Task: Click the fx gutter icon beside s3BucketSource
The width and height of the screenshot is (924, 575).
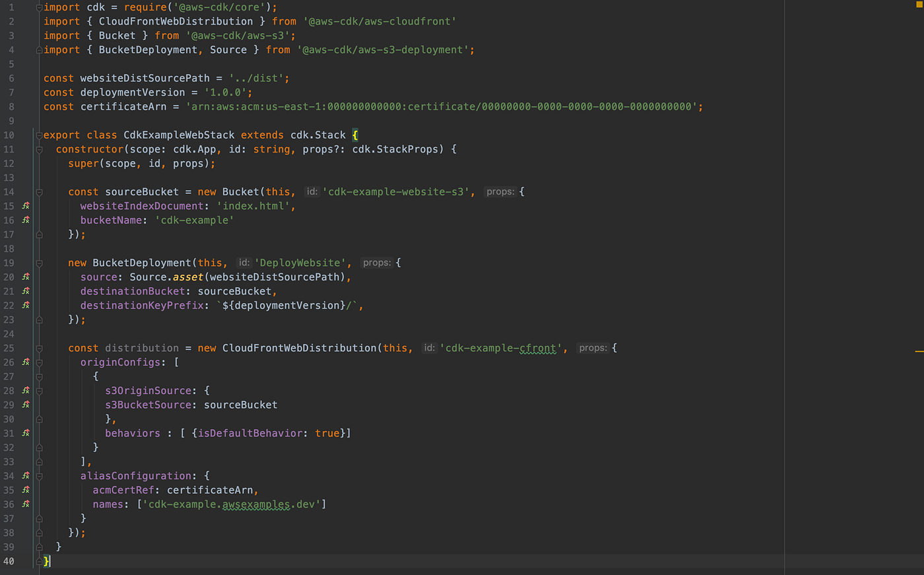Action: click(x=25, y=404)
